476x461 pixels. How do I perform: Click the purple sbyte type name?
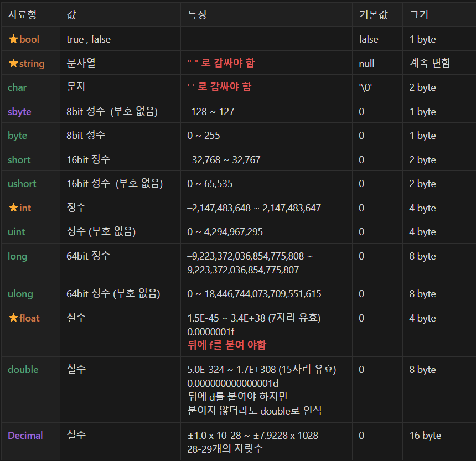pyautogui.click(x=19, y=112)
